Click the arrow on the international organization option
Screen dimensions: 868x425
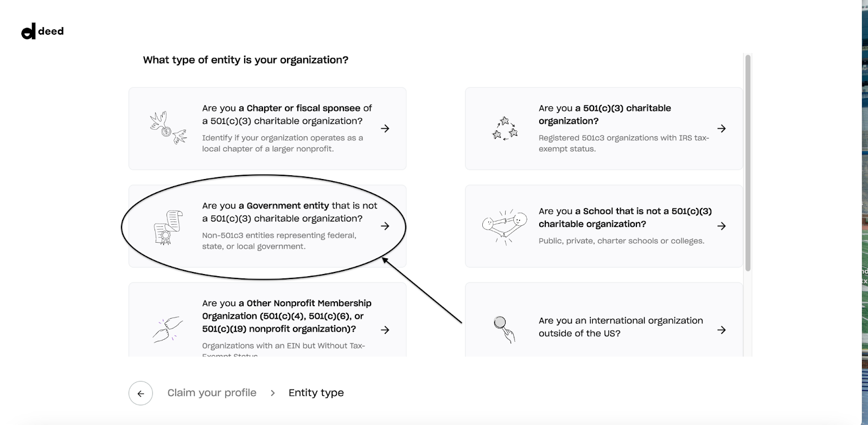722,329
